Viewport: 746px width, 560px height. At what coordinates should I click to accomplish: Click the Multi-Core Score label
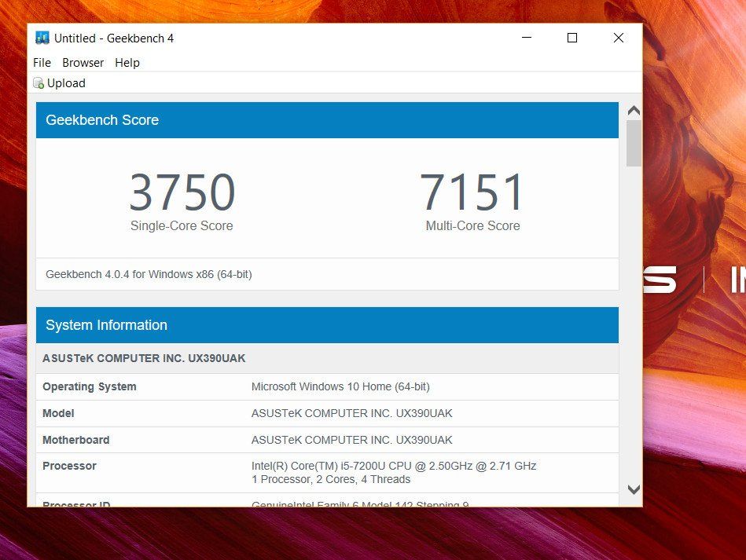coord(472,226)
